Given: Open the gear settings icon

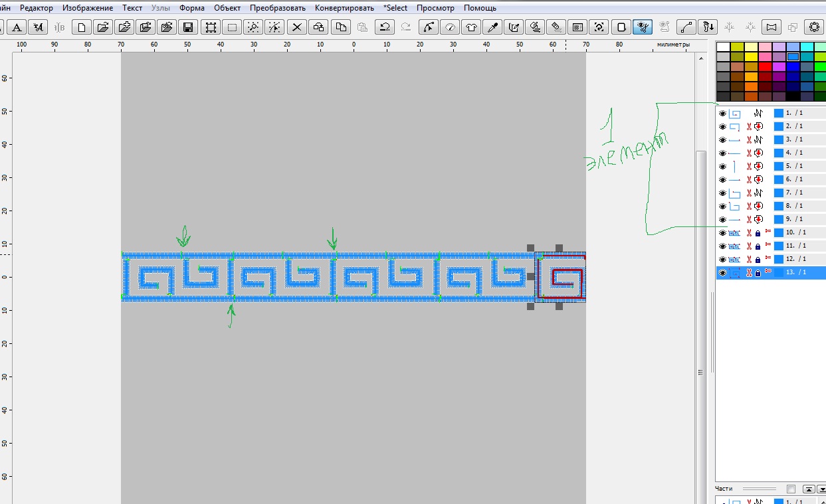Looking at the screenshot, I should (x=814, y=27).
